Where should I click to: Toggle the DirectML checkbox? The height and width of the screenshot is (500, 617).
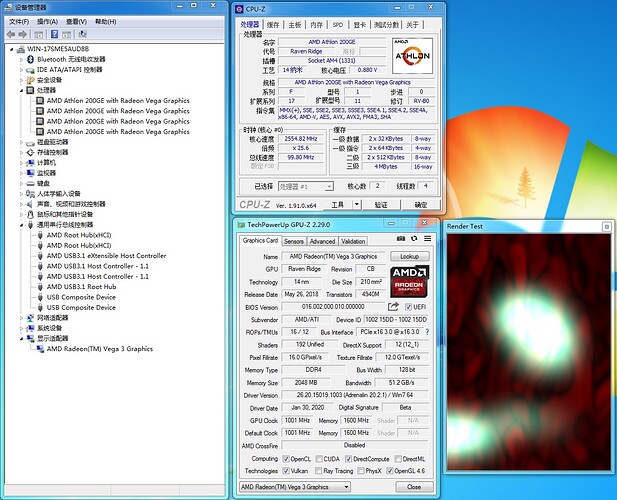[x=398, y=459]
